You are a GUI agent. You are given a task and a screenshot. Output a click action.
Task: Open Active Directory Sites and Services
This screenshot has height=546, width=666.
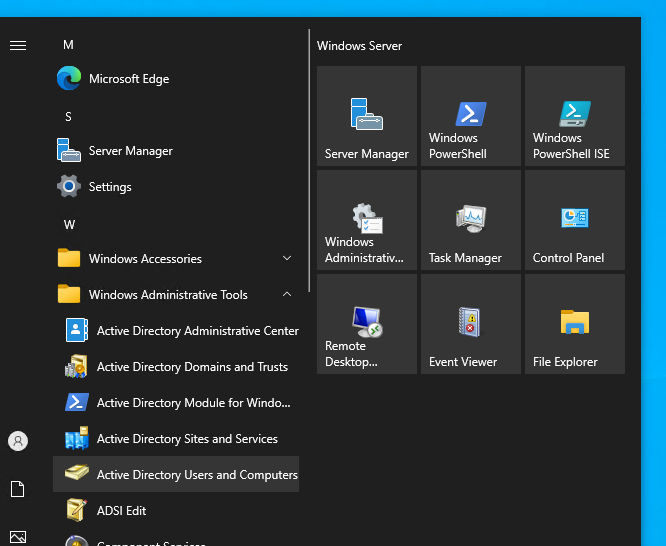click(176, 438)
